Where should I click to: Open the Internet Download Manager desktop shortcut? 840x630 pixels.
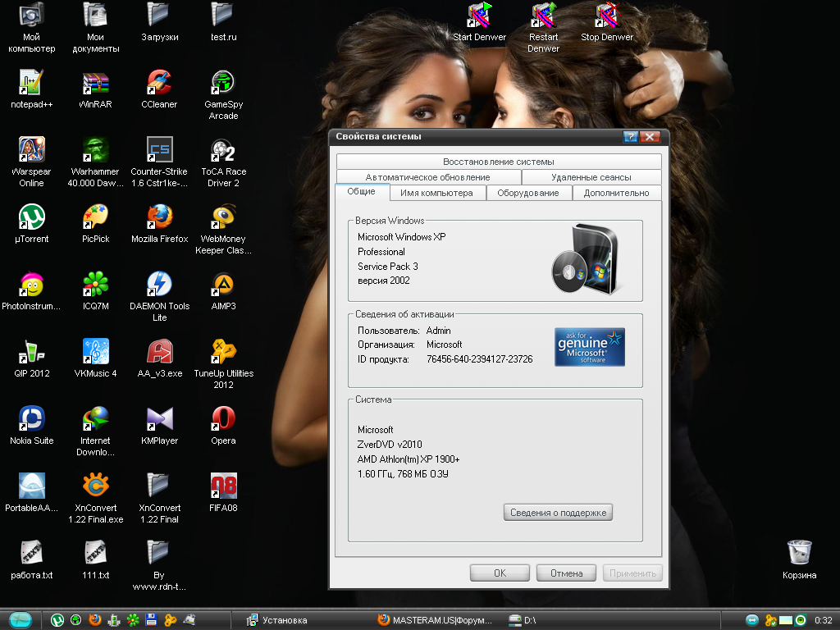[x=95, y=431]
